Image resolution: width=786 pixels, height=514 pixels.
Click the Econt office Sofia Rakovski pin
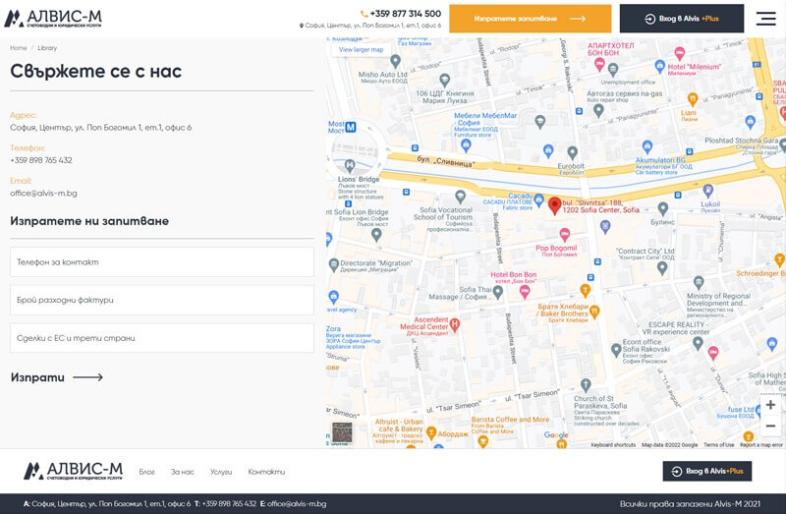click(x=616, y=350)
